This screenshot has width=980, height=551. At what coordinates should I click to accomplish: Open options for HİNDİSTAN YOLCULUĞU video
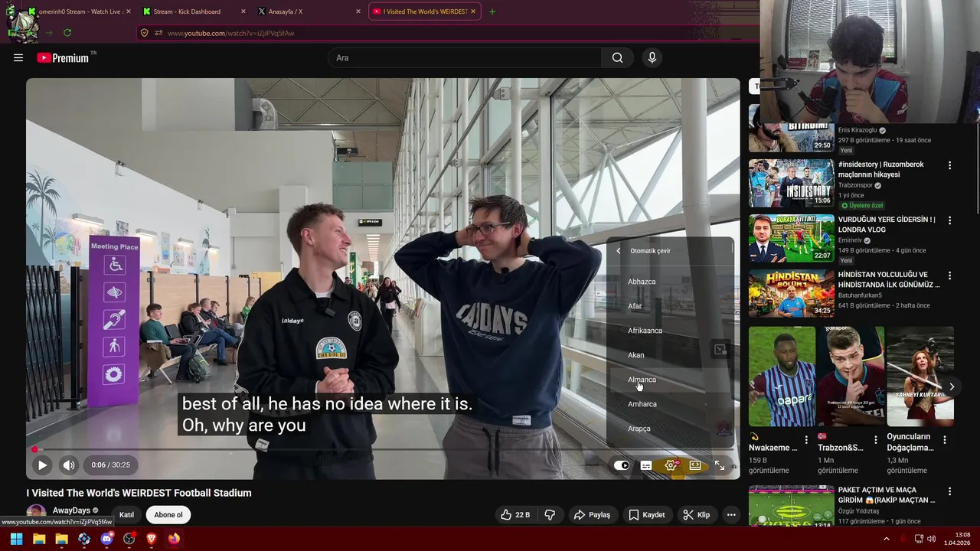click(x=949, y=275)
